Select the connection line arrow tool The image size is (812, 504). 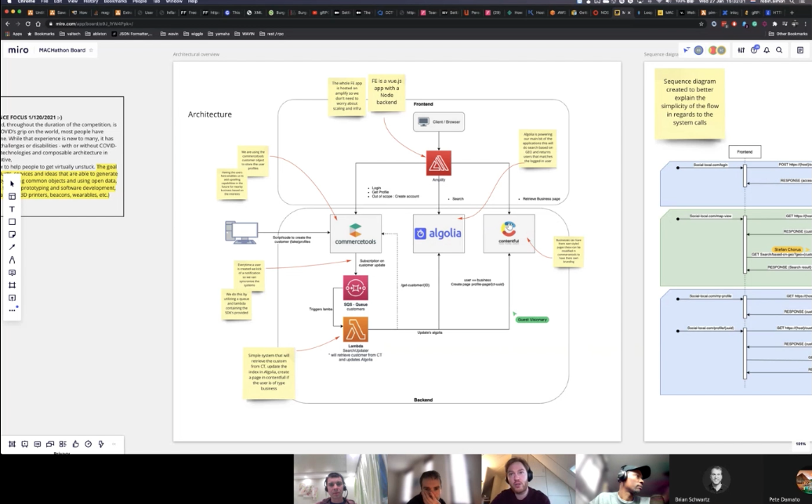pyautogui.click(x=12, y=247)
